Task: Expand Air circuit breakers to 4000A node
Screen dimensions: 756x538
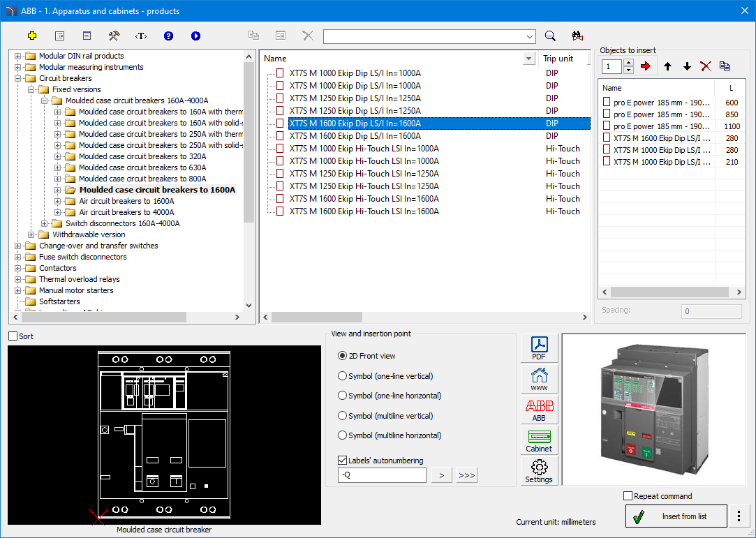Action: 57,212
